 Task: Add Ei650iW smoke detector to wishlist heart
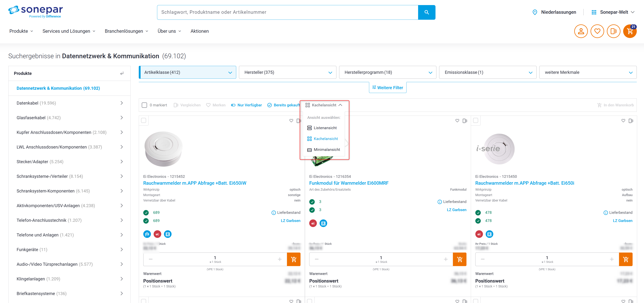tap(291, 120)
